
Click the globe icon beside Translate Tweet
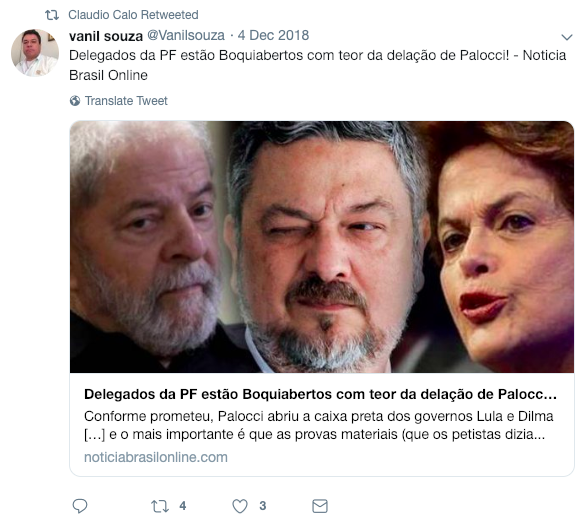pos(75,101)
